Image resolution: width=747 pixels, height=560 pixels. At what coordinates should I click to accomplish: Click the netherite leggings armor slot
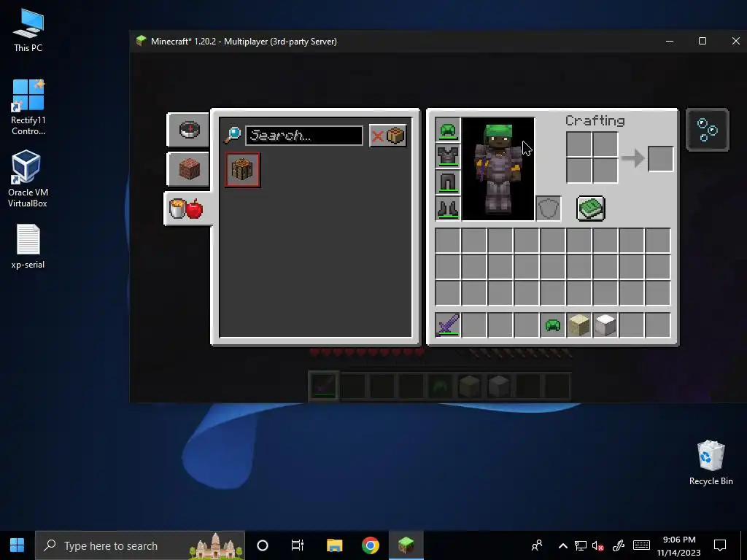[x=448, y=182]
